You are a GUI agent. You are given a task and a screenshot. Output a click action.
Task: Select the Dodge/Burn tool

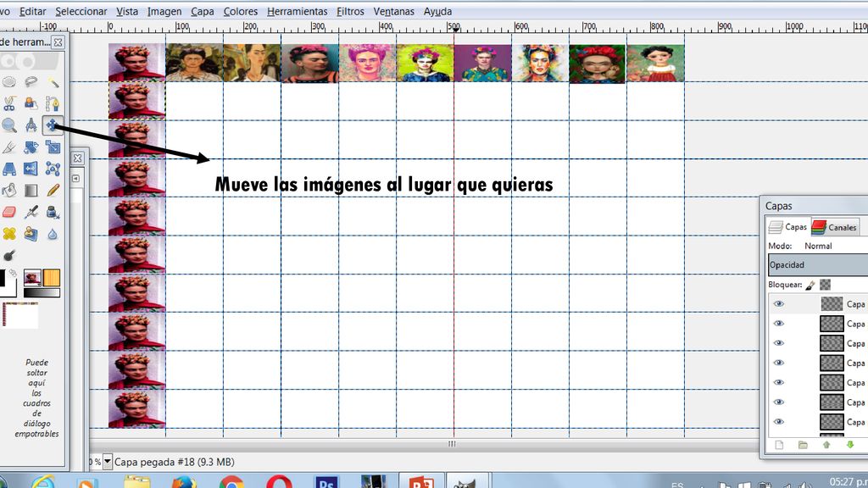(9, 256)
